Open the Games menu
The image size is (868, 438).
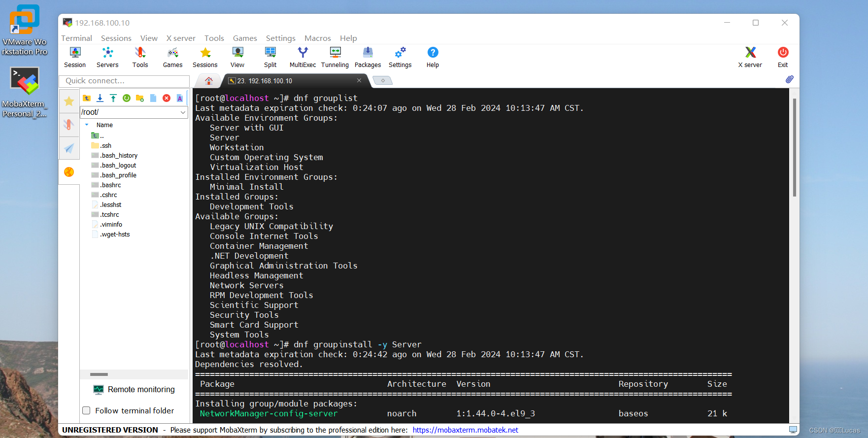point(245,38)
